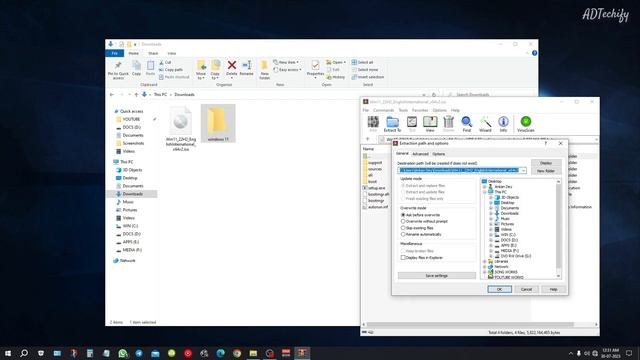Click the Rename icon in Explorer ribbon
640x360 pixels.
(247, 69)
